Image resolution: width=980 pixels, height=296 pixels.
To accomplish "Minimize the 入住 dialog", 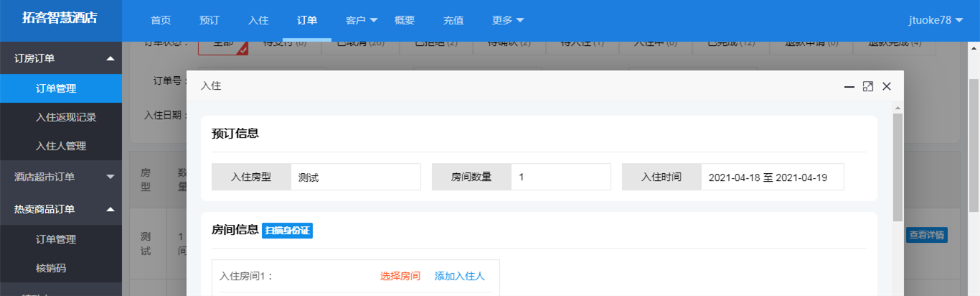I will click(x=849, y=86).
